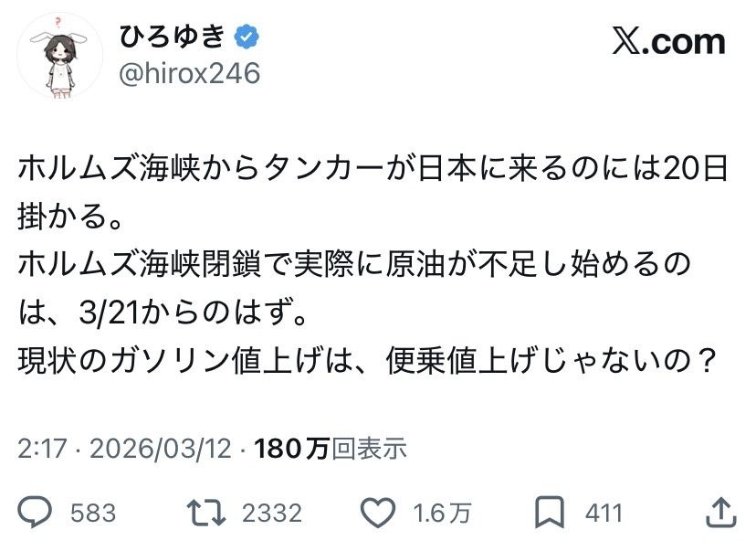Screen dimensions: 756x551
Task: Click the first line mentioning ホルムズ海峡からタンカー
Action: point(373,168)
